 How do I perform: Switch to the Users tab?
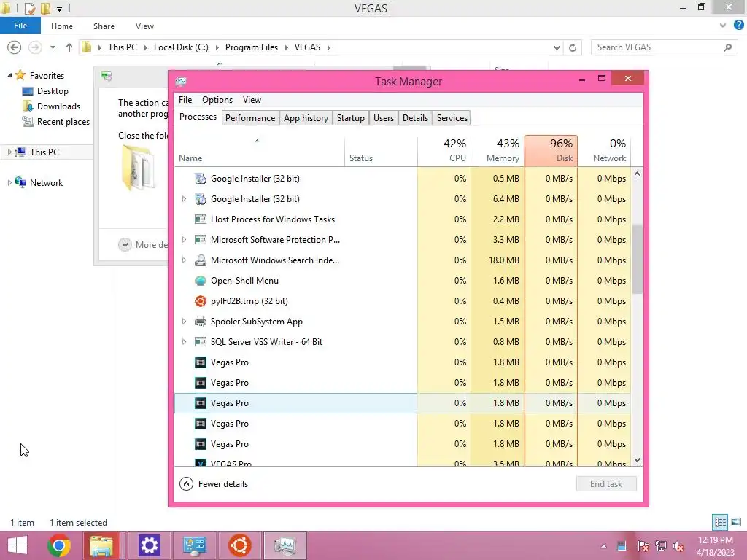[384, 118]
